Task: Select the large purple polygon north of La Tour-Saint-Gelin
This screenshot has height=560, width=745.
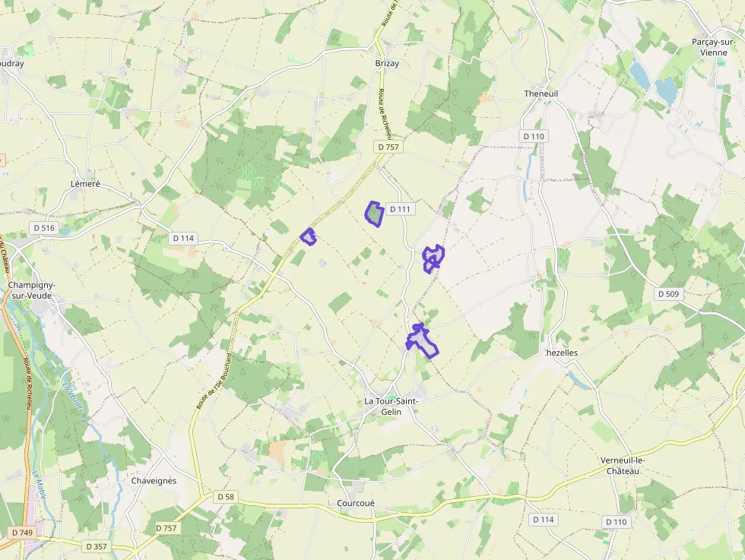Action: pos(422,341)
